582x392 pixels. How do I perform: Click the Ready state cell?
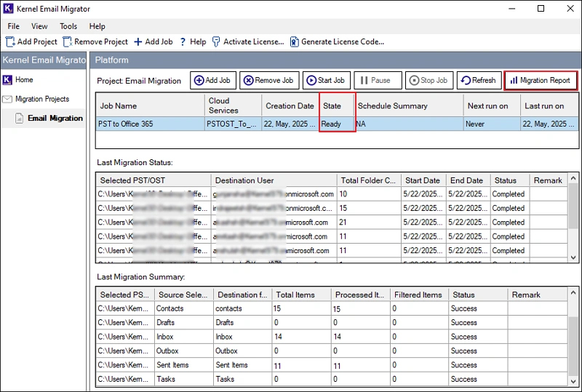point(337,124)
